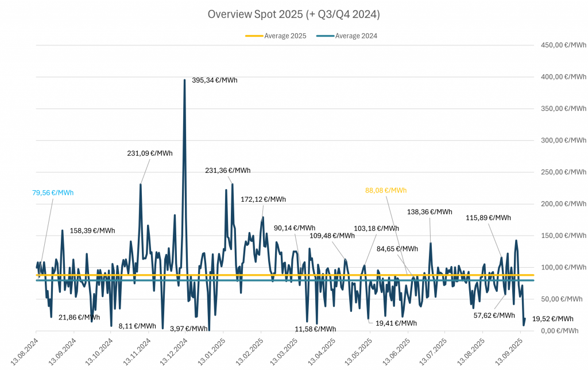
Task: Select the 3,97 €/MWh minimum data label
Action: pos(189,329)
